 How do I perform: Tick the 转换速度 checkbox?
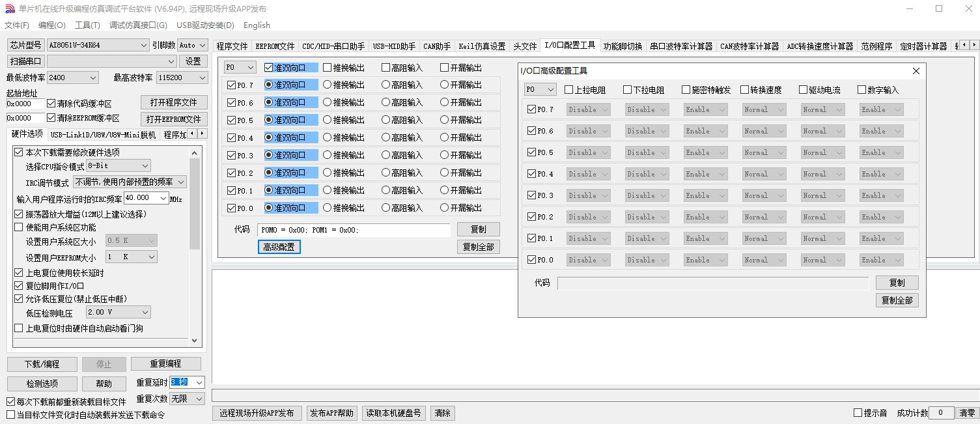tap(745, 90)
